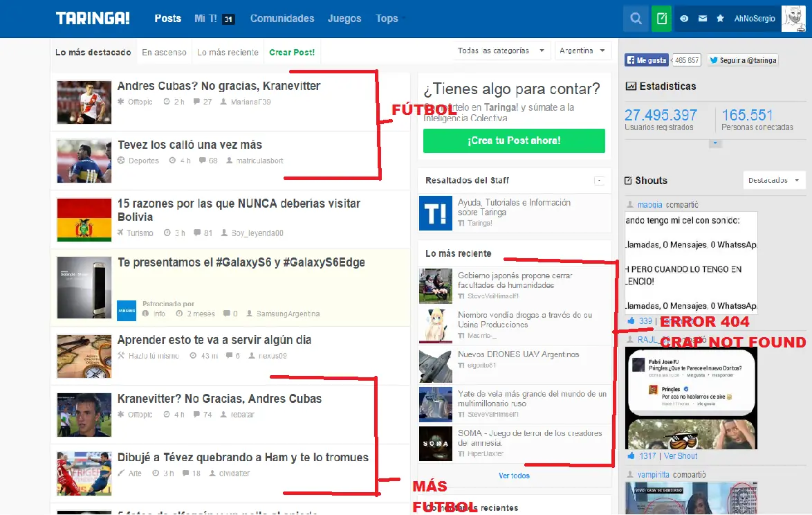Open post Kranevitter? No Gracias, Andres Cubas
This screenshot has height=515, width=812.
coord(219,399)
